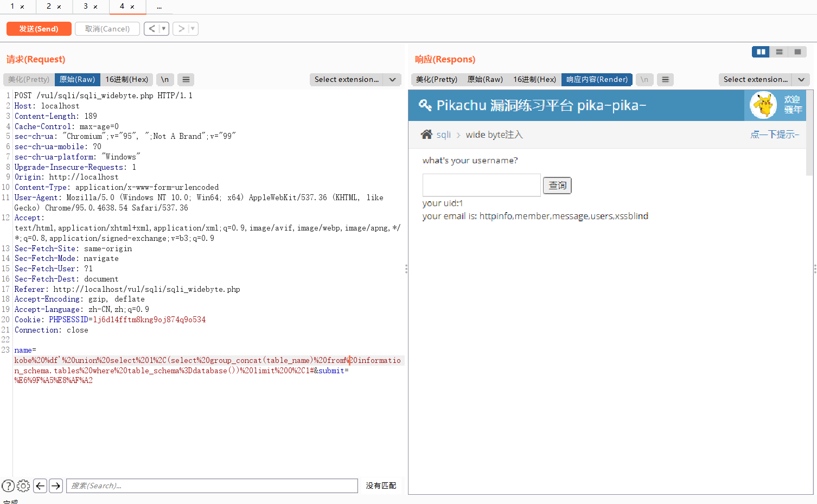Screen dimensions: 817x504
Task: Click Pikachu platform key logo icon
Action: pyautogui.click(x=425, y=105)
